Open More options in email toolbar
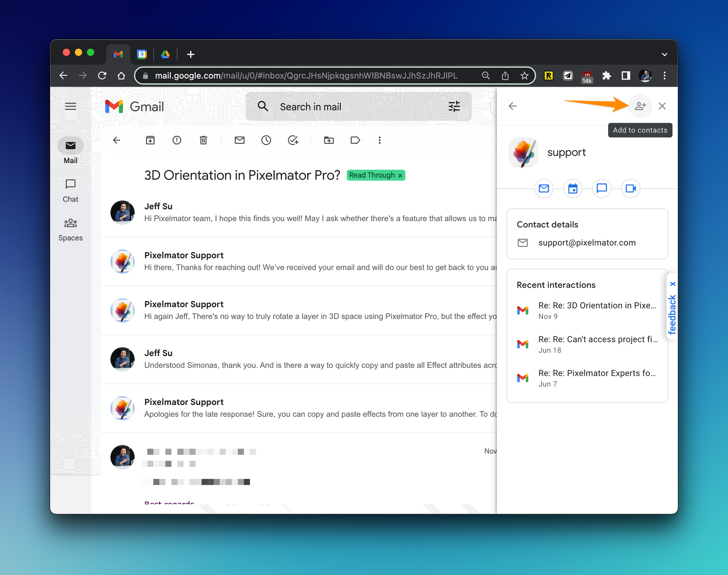 click(x=380, y=140)
